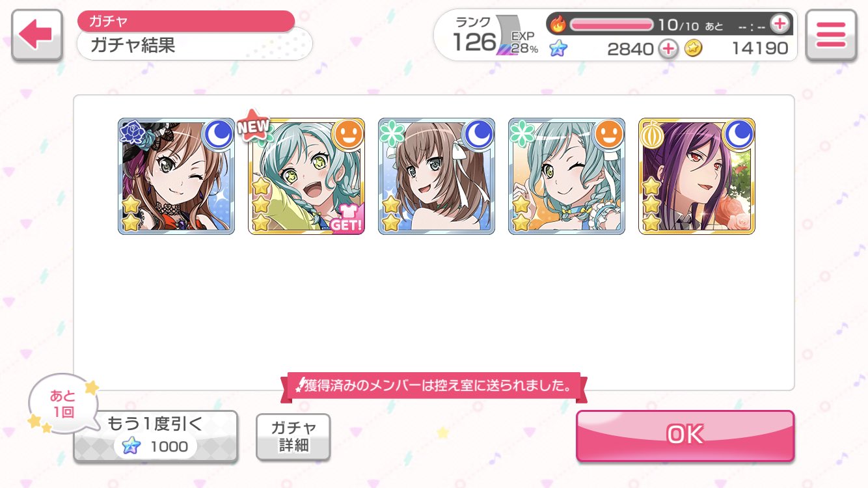Select the winking green-haired two-star card
Viewport: 868px width, 488px height.
pos(567,176)
